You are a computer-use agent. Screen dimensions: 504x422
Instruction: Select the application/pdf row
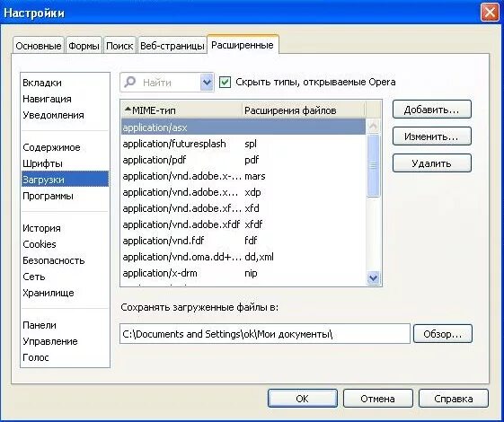243,160
